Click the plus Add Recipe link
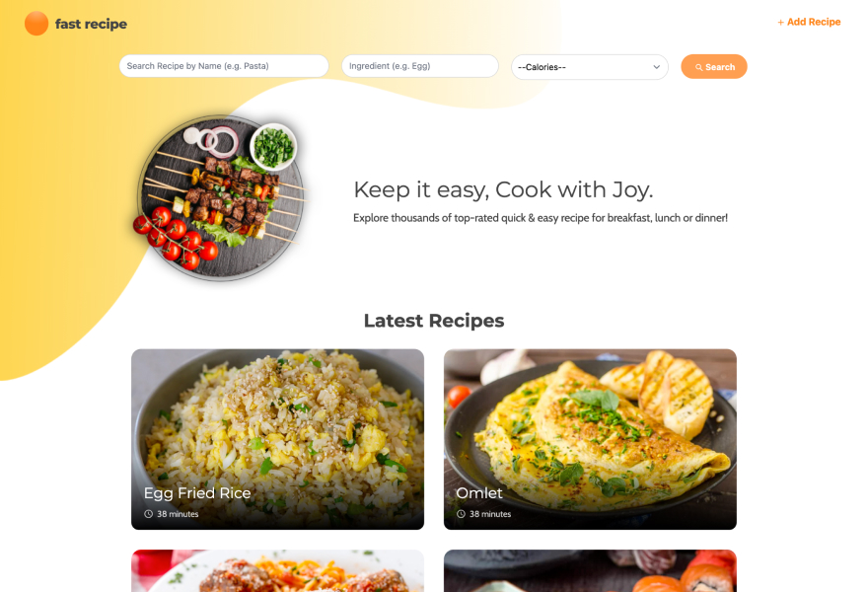Viewport: 868px width, 592px height. click(x=809, y=22)
